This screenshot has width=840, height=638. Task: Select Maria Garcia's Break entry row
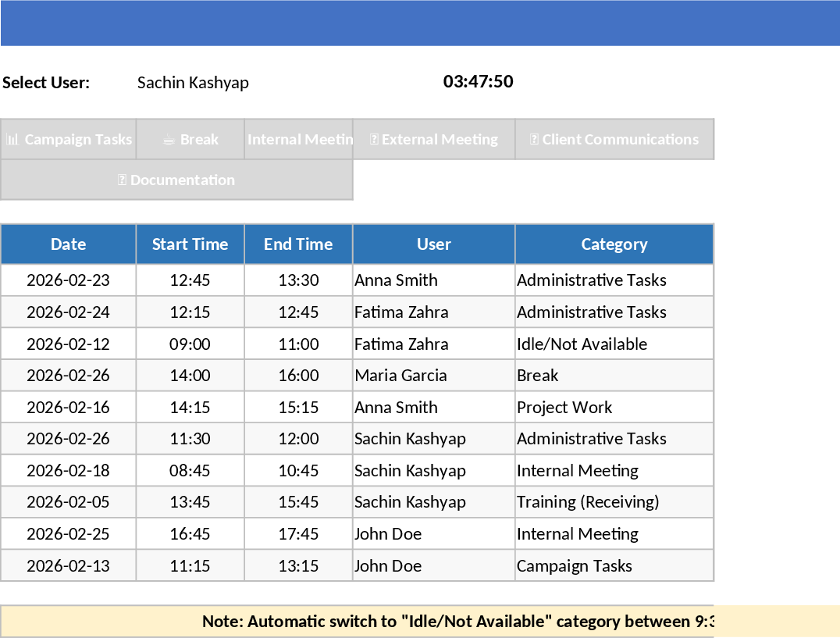(358, 376)
